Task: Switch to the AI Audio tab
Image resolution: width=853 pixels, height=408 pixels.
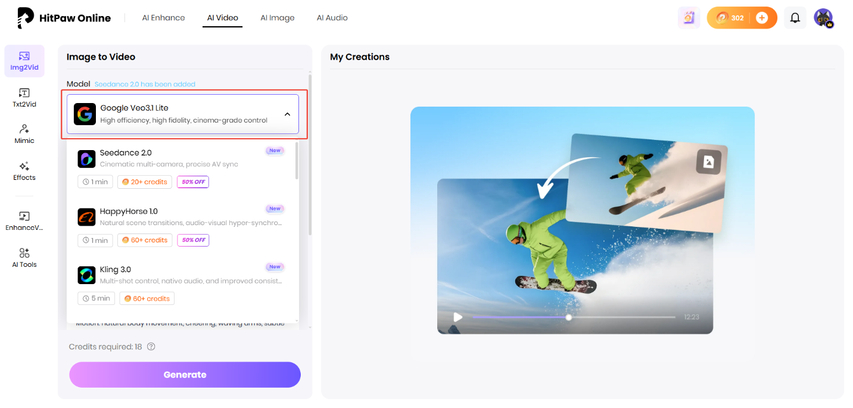Action: click(x=332, y=18)
